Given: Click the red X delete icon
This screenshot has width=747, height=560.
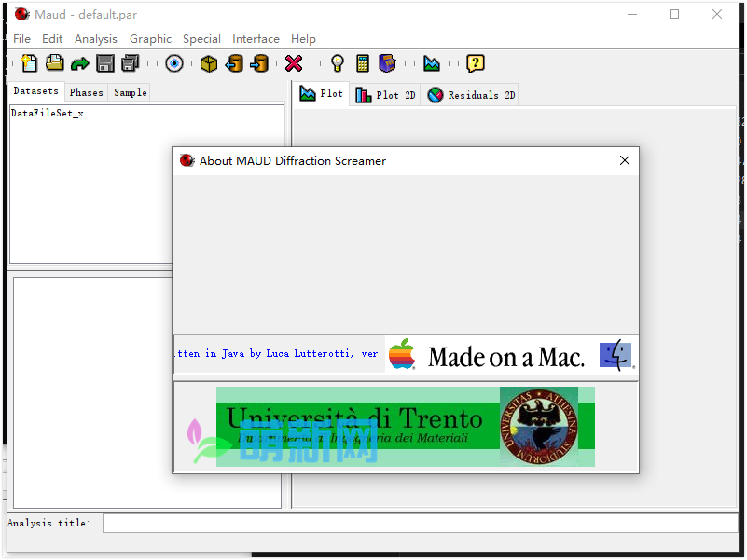Looking at the screenshot, I should 294,63.
